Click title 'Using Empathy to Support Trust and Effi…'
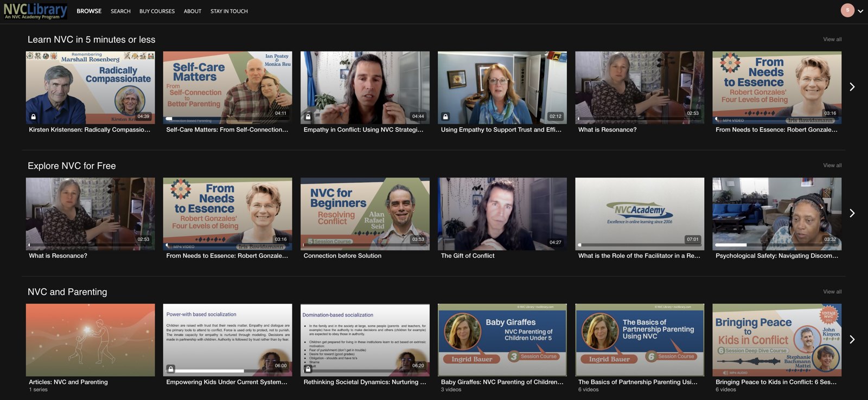This screenshot has height=400, width=868. (501, 130)
